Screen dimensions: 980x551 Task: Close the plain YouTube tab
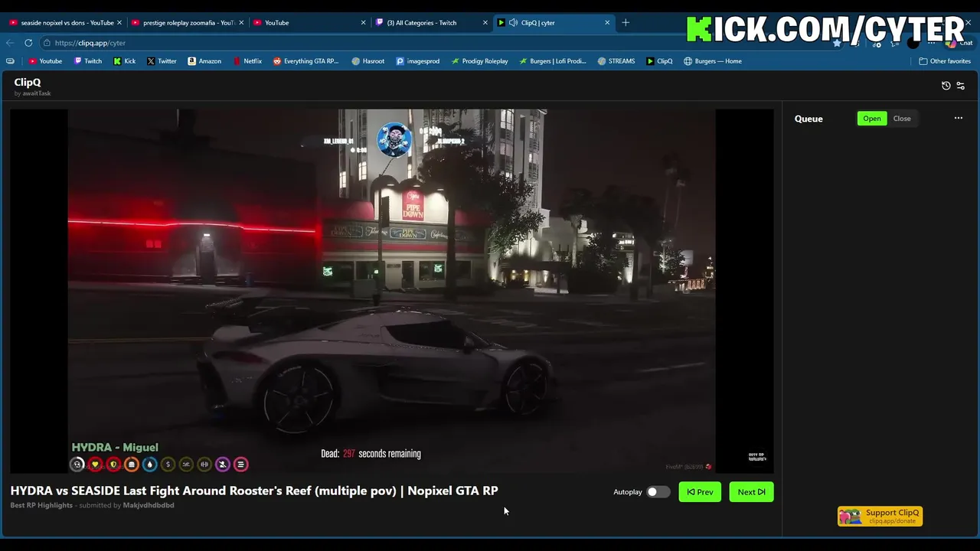point(363,23)
